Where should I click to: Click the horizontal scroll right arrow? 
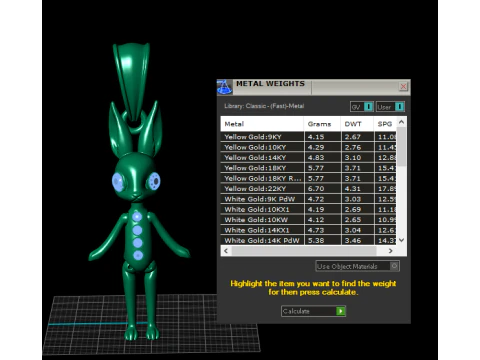point(391,251)
